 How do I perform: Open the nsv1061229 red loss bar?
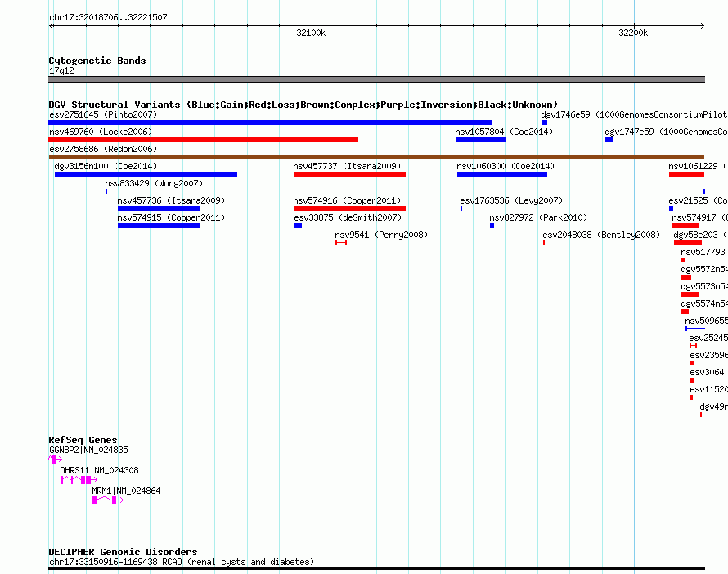686,174
